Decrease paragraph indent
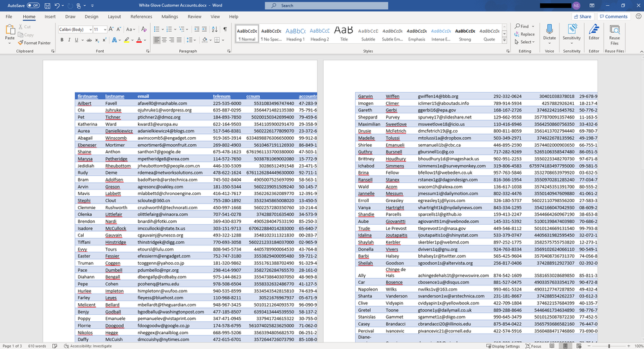This screenshot has width=644, height=349. click(197, 30)
